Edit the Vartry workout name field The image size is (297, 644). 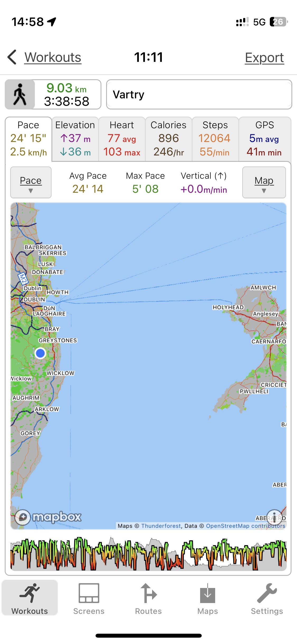[199, 94]
